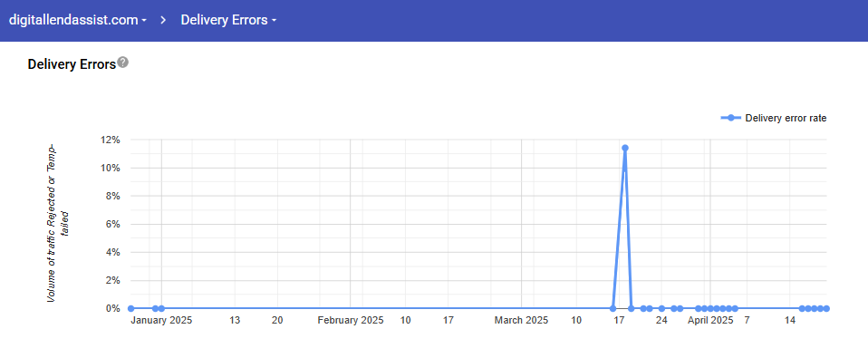Click the Delivery error rate legend label

786,118
